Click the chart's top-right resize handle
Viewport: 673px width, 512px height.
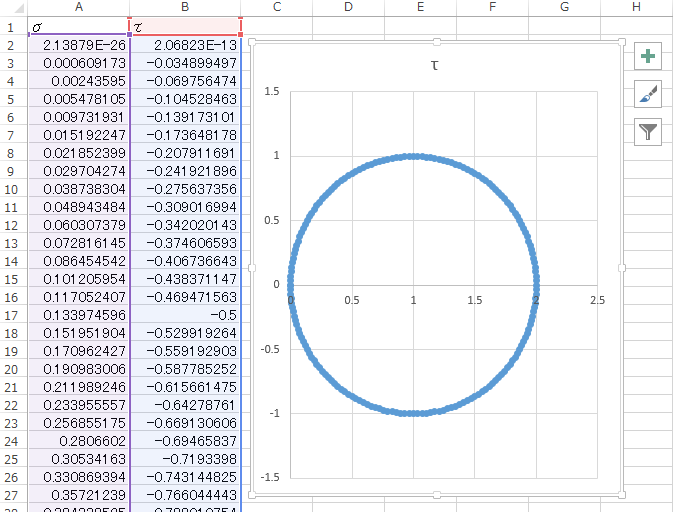pyautogui.click(x=622, y=42)
